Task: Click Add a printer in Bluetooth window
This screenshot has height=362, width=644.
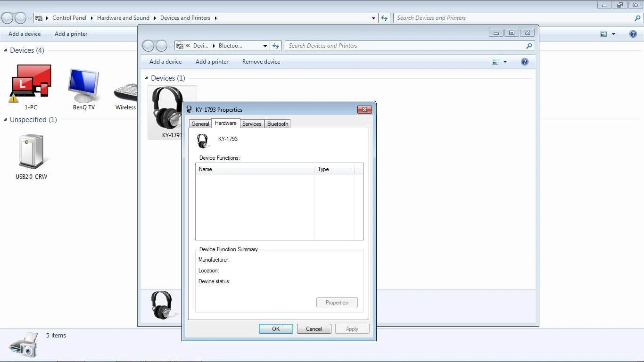Action: click(212, 62)
